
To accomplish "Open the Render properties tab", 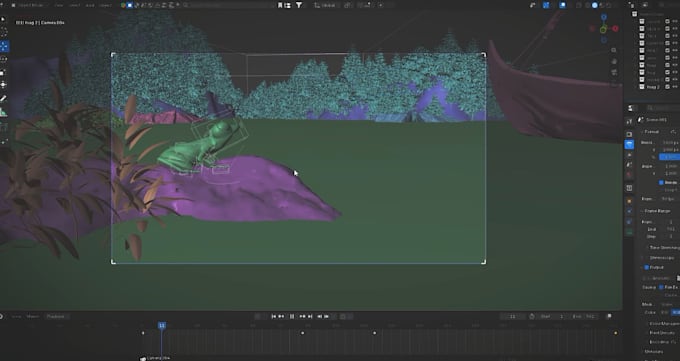I will (x=629, y=134).
